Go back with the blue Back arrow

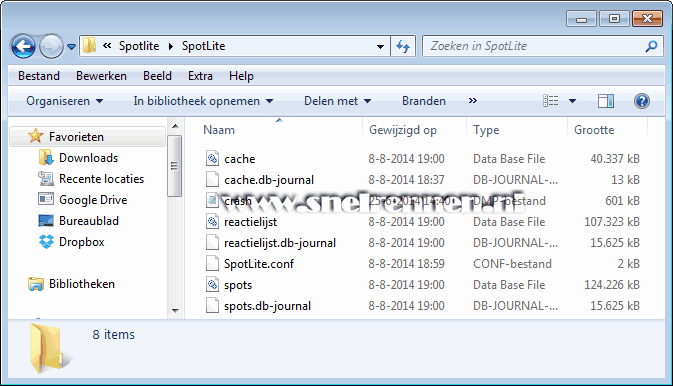click(23, 46)
